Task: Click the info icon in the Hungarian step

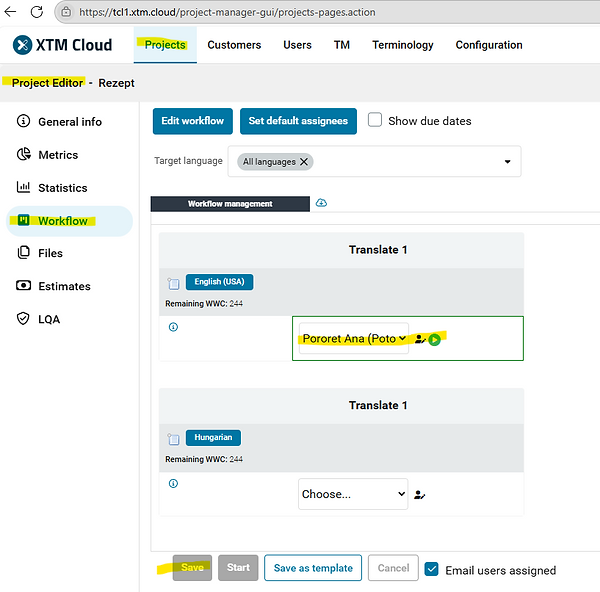Action: [x=173, y=483]
